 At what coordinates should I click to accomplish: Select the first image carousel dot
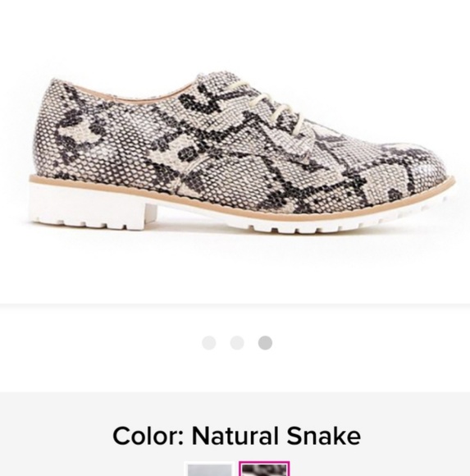[x=209, y=343]
